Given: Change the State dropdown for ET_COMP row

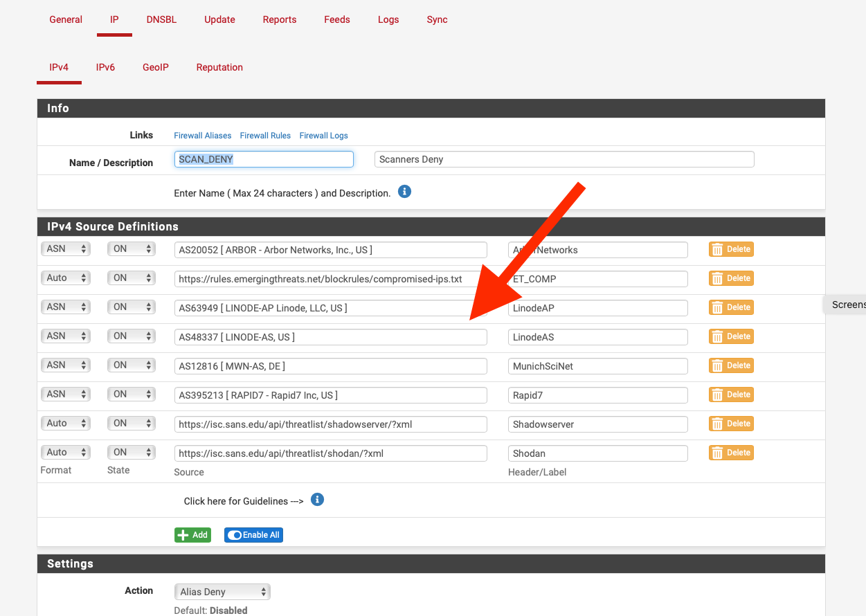Looking at the screenshot, I should click(132, 278).
